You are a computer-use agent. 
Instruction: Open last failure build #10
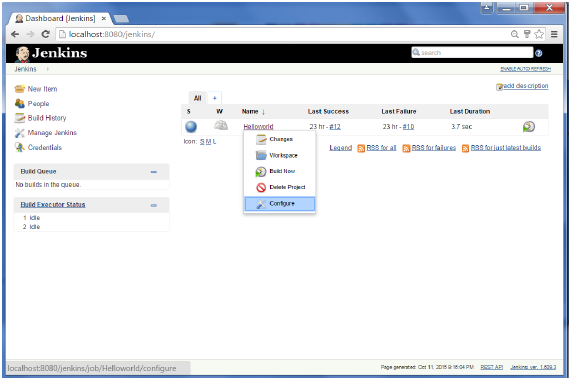point(408,127)
